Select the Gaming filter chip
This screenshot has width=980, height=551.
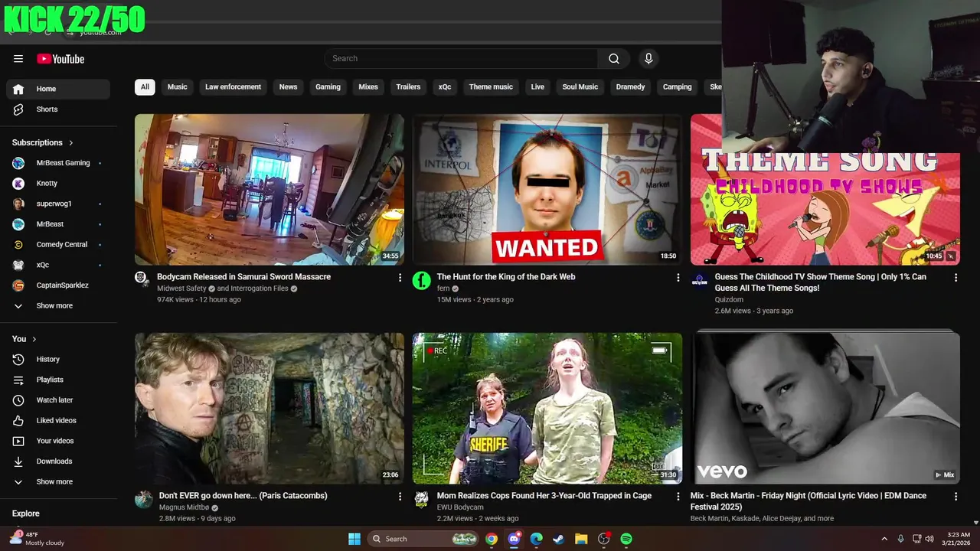(x=328, y=87)
